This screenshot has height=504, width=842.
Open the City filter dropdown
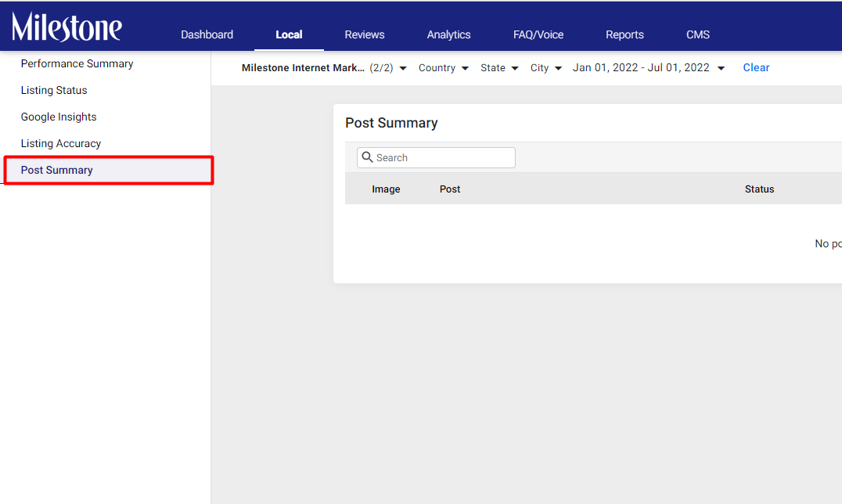546,68
